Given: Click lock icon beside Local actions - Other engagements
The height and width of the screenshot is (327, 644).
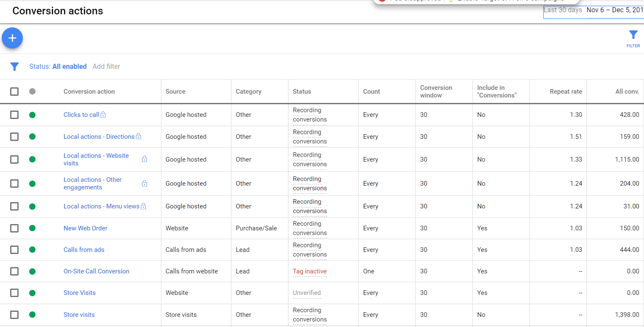Looking at the screenshot, I should (145, 183).
